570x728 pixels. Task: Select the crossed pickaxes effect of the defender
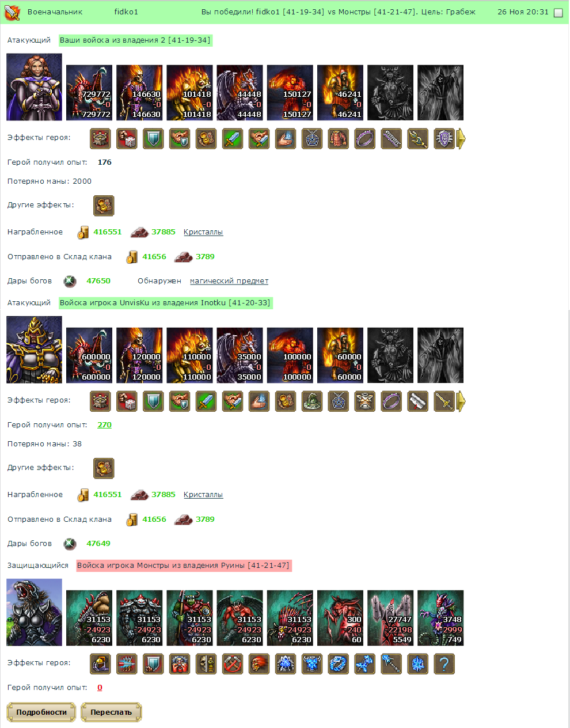pos(233,664)
